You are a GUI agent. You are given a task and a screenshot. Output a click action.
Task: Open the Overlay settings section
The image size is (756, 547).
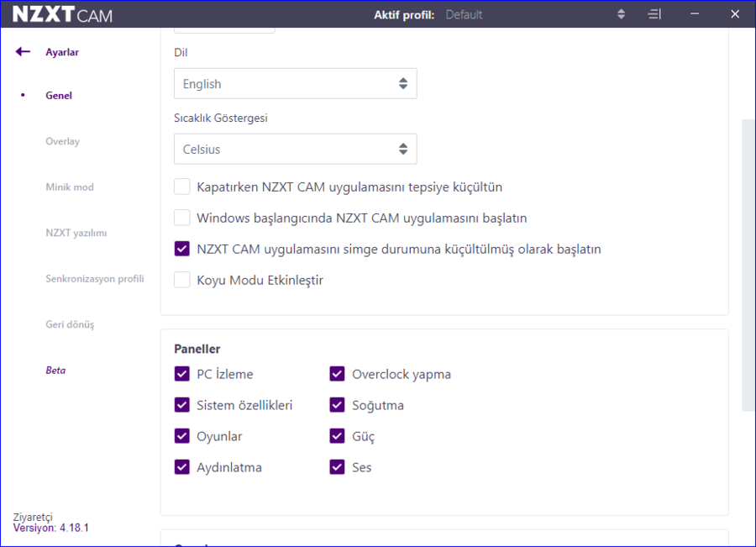pyautogui.click(x=63, y=141)
